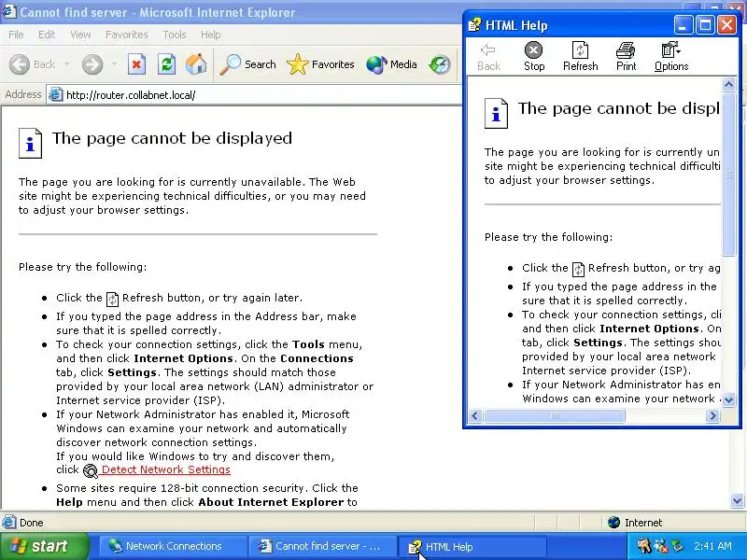Open the Media pane in Internet Explorer
Viewport: 747px width, 560px height.
point(391,64)
